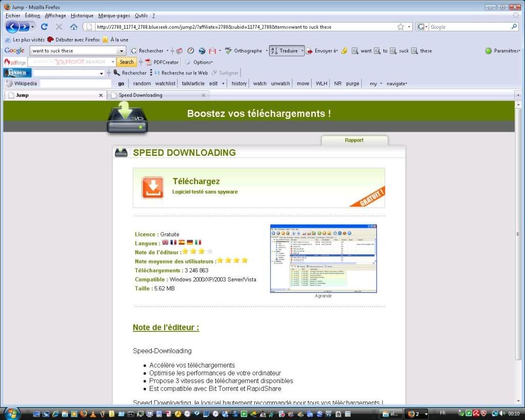This screenshot has width=525, height=420.
Task: Open the Windows Start orb
Action: (12, 414)
